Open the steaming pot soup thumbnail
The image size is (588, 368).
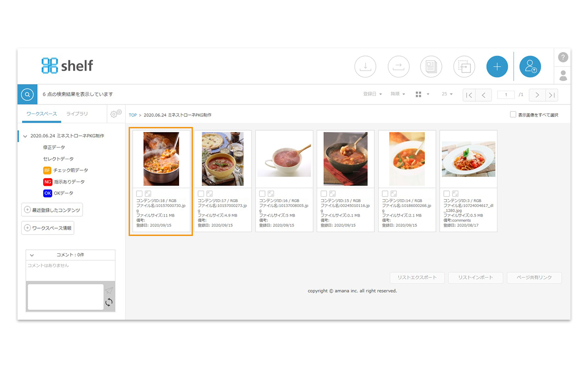[x=161, y=159]
